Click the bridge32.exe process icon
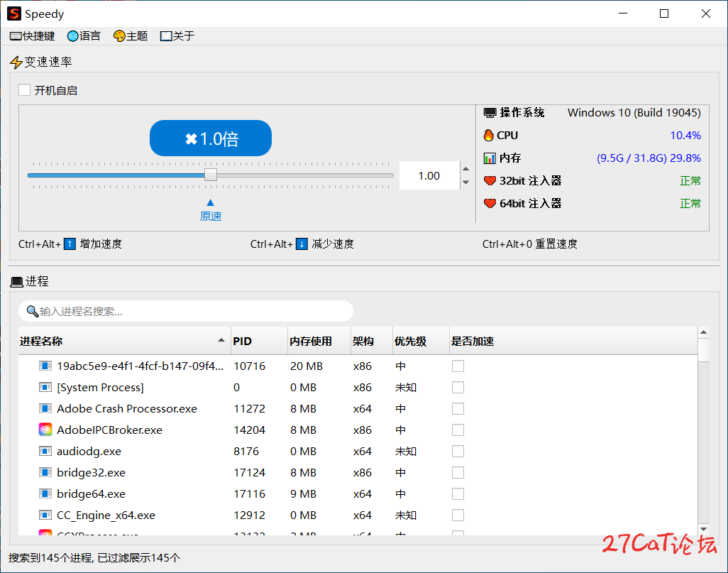This screenshot has width=728, height=573. pos(45,472)
